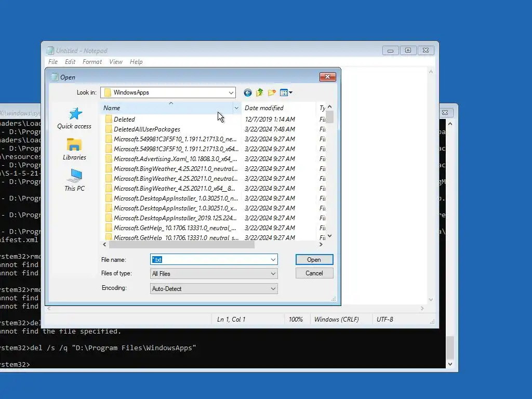Click the file list horizontal scrollbar thumb

click(181, 244)
